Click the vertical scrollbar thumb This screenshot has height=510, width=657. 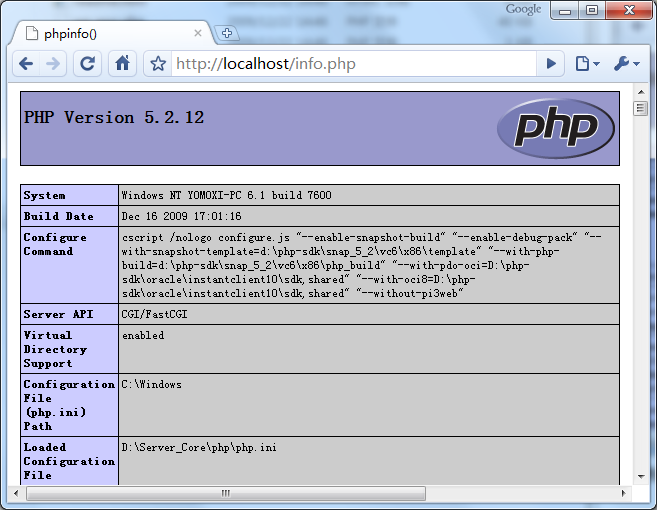[x=641, y=108]
